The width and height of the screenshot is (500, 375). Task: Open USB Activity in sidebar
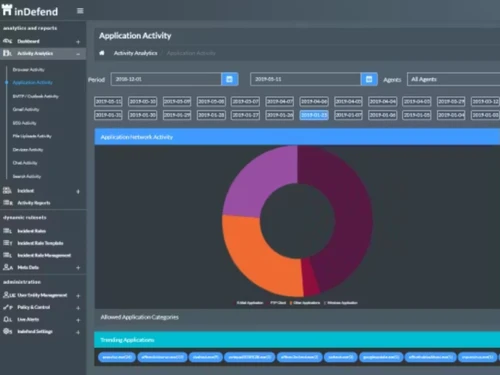click(x=24, y=123)
